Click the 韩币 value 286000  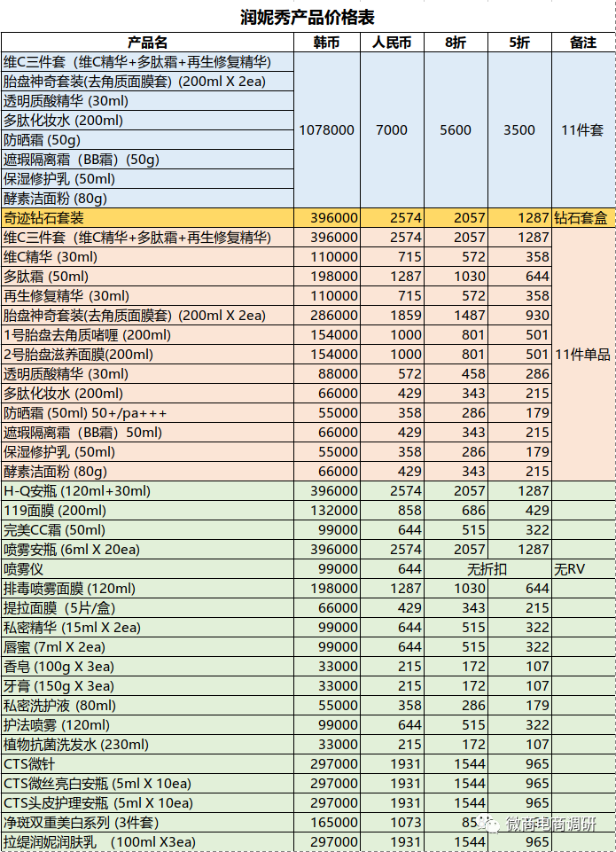coord(326,316)
